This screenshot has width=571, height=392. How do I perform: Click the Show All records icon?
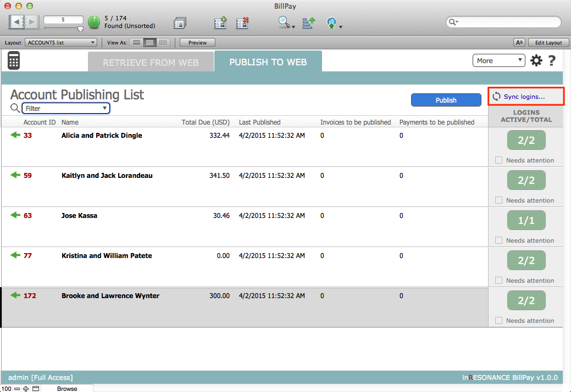pyautogui.click(x=180, y=23)
